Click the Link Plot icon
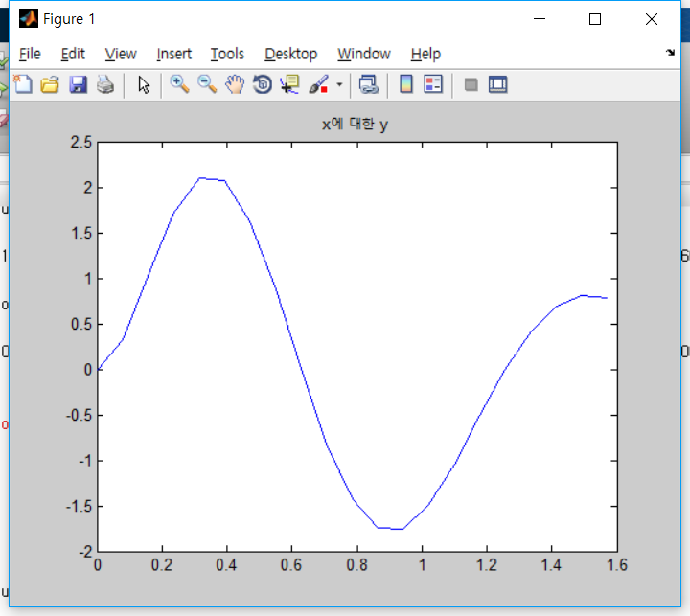The image size is (690, 616). (x=368, y=84)
